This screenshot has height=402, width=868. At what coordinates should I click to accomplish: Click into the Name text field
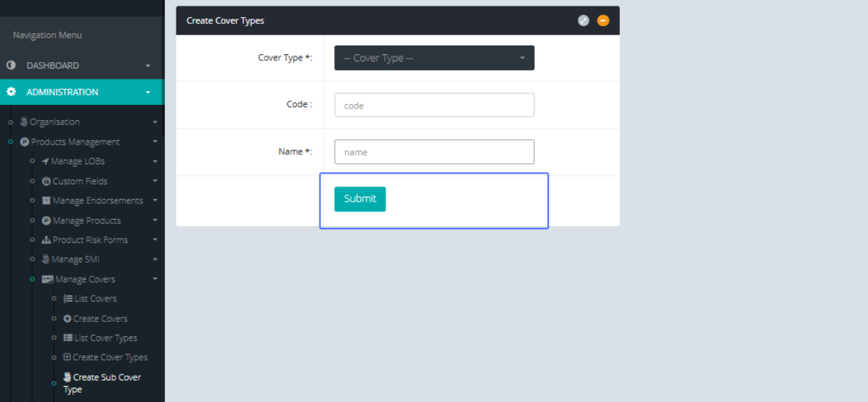(434, 152)
